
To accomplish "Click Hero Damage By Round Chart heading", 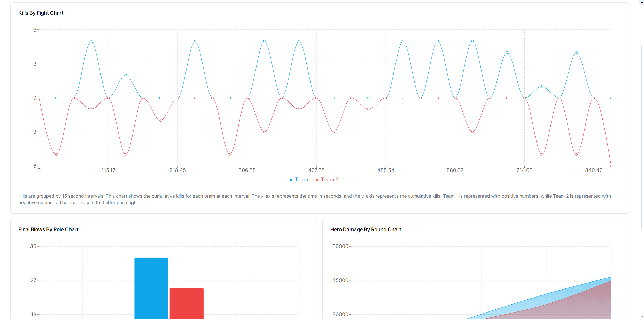I will click(x=366, y=229).
